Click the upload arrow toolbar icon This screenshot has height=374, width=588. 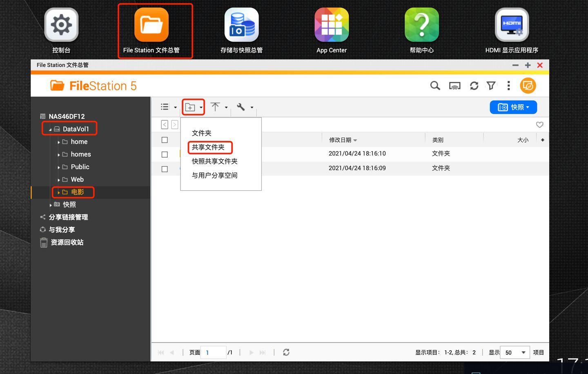[x=215, y=107]
